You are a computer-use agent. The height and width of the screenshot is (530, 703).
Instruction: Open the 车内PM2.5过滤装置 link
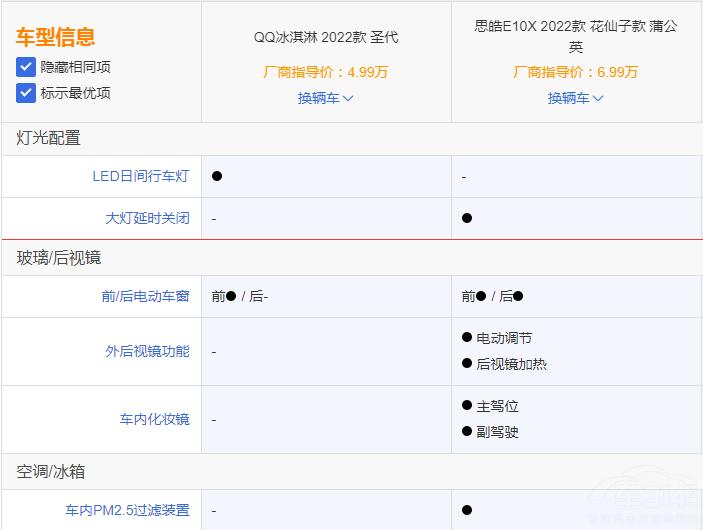coord(127,510)
